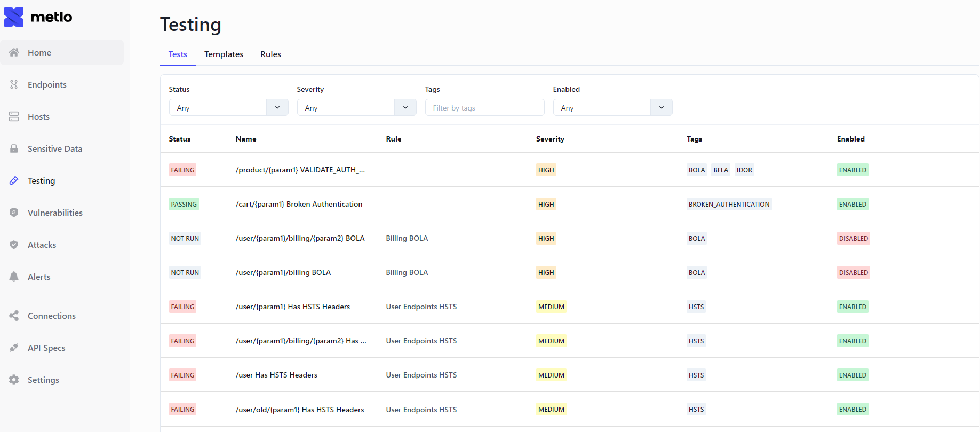The height and width of the screenshot is (432, 980).
Task: Open the Enabled filter dropdown arrow
Action: click(x=662, y=107)
